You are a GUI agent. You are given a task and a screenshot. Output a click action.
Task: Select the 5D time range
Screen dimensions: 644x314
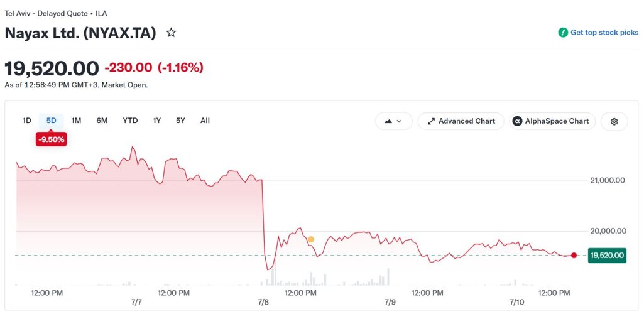pyautogui.click(x=52, y=121)
